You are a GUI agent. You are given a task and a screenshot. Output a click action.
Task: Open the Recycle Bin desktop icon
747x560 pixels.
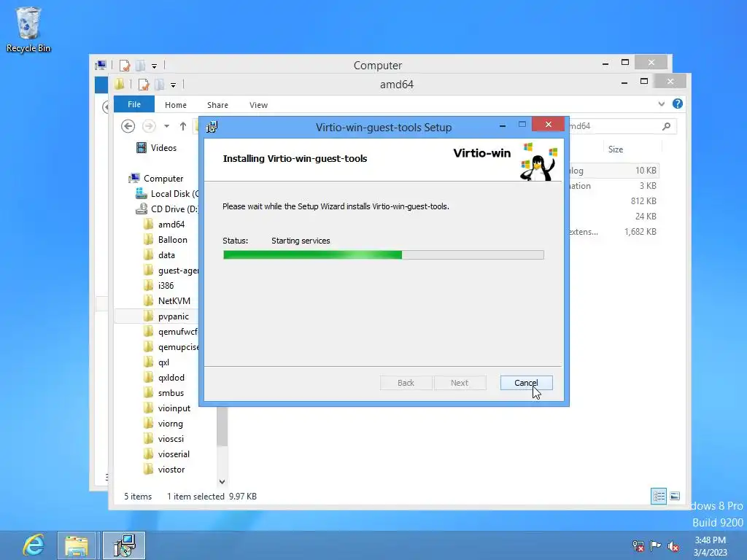(x=28, y=29)
